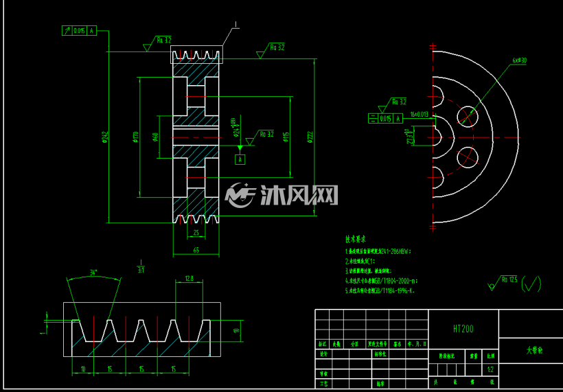Click the 大带轮 part name in title block
The height and width of the screenshot is (392, 563).
[x=534, y=351]
